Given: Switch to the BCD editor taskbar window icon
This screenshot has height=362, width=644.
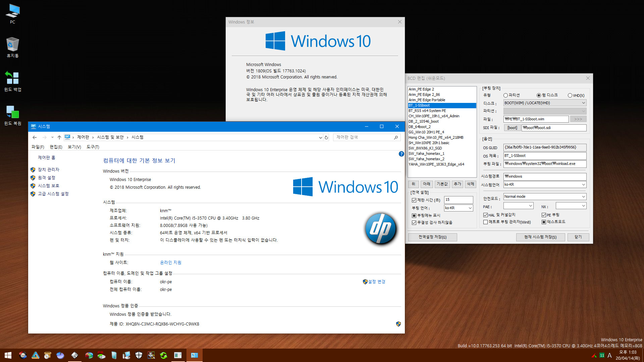Looking at the screenshot, I should 178,355.
